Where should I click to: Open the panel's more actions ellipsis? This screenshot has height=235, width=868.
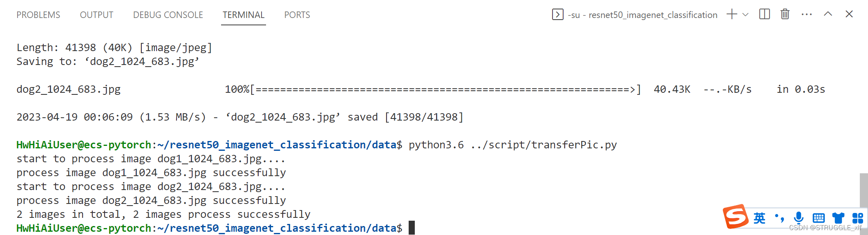pyautogui.click(x=806, y=14)
